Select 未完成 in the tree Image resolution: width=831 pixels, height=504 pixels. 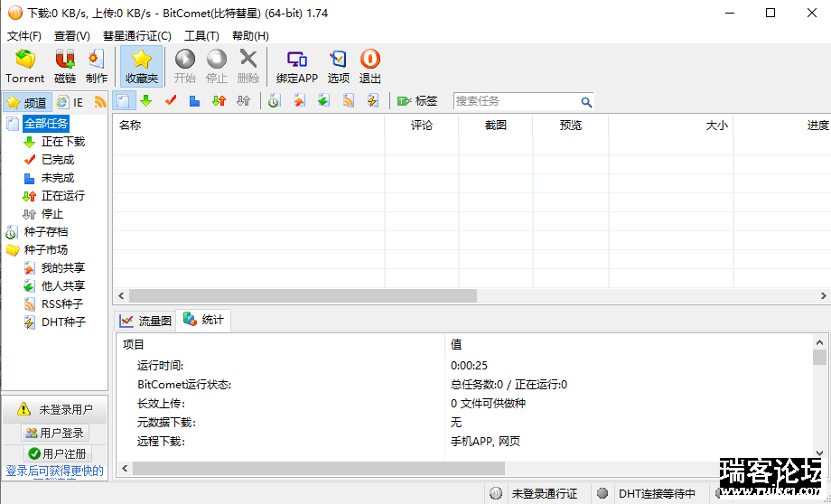click(58, 178)
